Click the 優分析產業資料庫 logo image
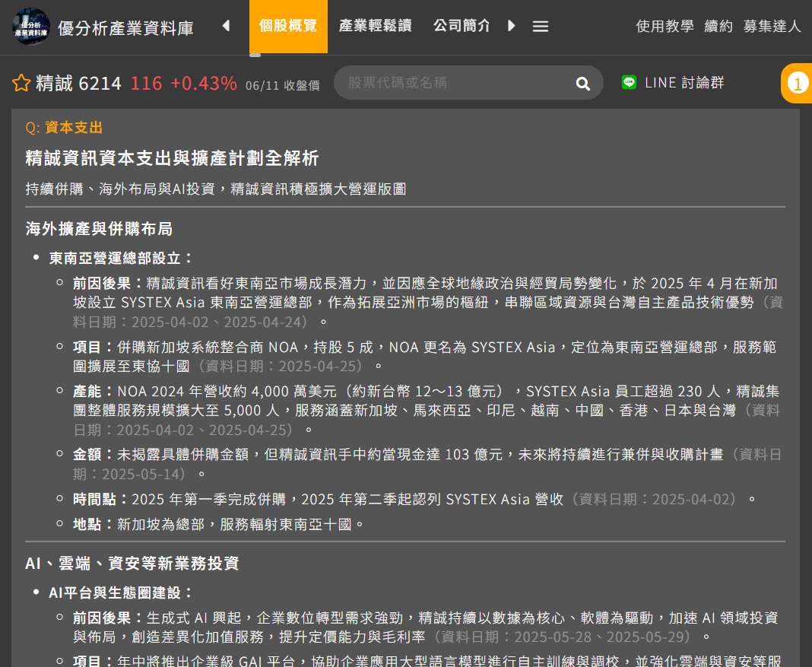 pos(31,26)
